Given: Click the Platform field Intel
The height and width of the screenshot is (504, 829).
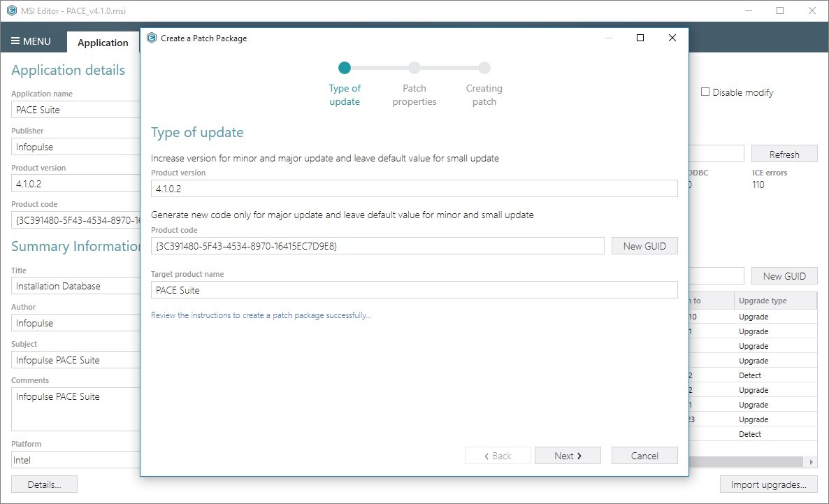Looking at the screenshot, I should click(75, 459).
